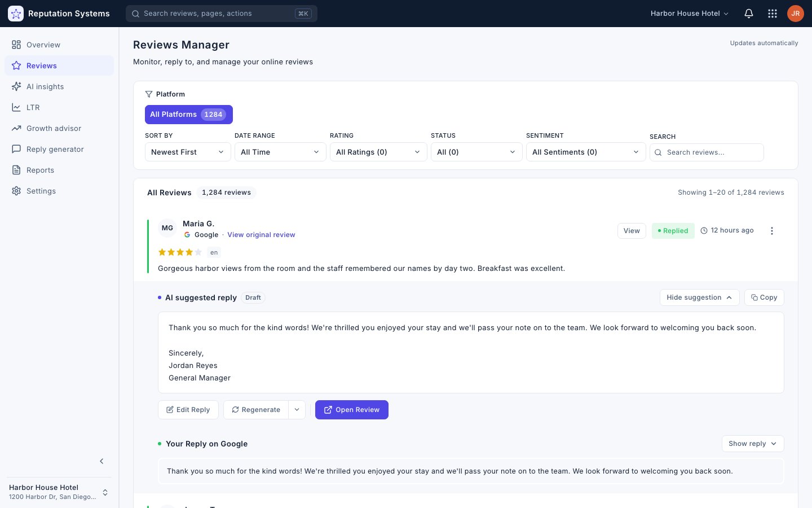Follow the View original review link
Screen dimensions: 812x508
[261, 235]
